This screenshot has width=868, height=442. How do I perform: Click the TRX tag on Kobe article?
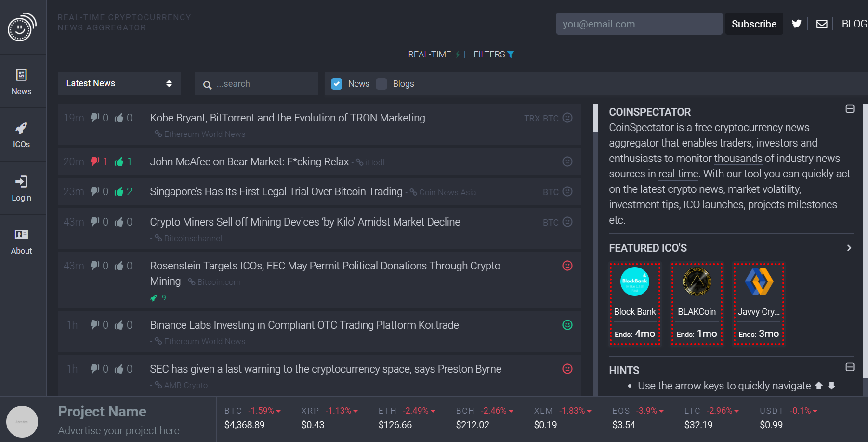tap(532, 119)
